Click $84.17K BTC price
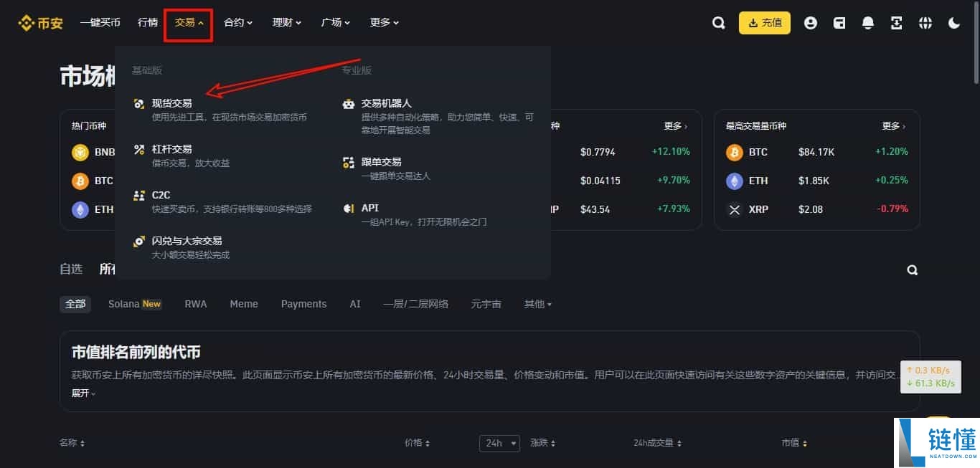This screenshot has height=468, width=980. tap(816, 152)
